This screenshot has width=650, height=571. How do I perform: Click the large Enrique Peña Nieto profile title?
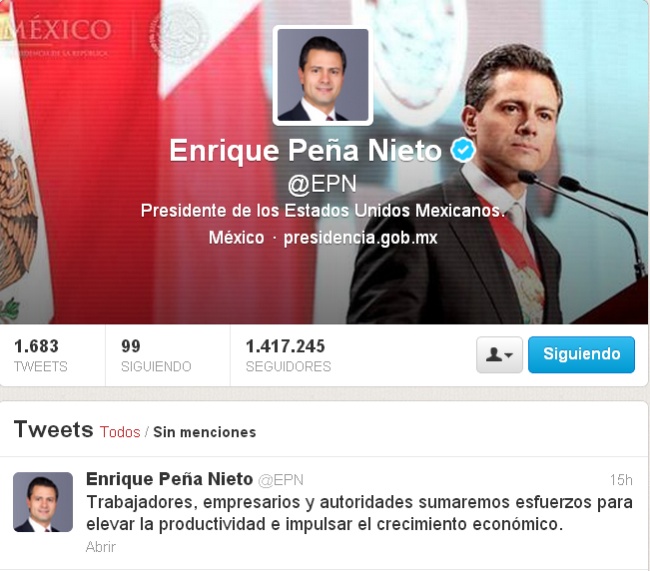tap(306, 150)
